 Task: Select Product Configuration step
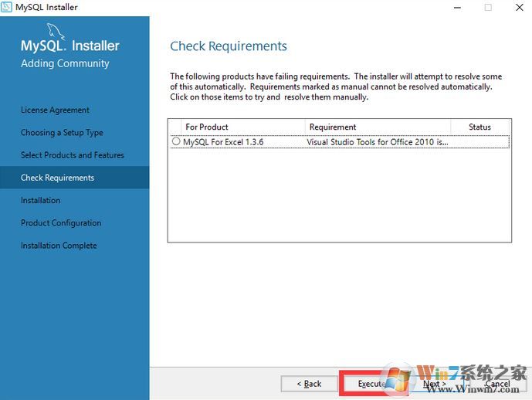61,223
